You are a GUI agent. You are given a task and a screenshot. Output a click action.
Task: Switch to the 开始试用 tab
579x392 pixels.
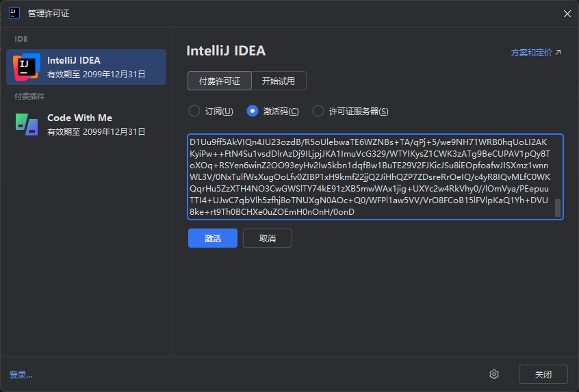(x=279, y=81)
